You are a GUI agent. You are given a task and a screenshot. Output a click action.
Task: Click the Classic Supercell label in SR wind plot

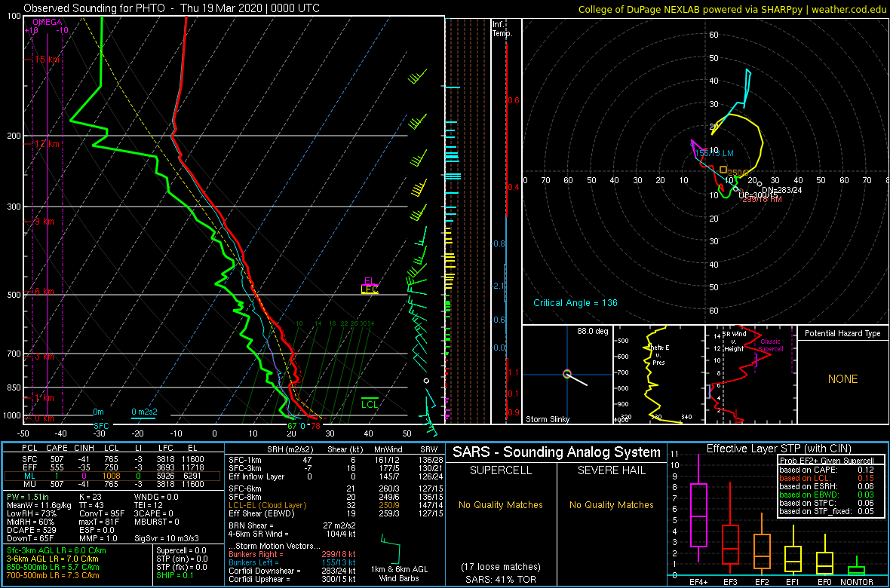770,346
